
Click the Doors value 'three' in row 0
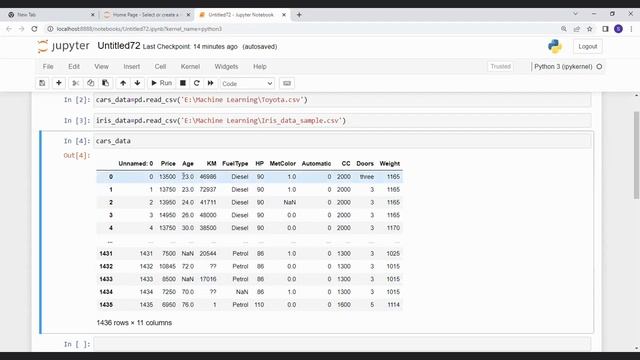(367, 177)
